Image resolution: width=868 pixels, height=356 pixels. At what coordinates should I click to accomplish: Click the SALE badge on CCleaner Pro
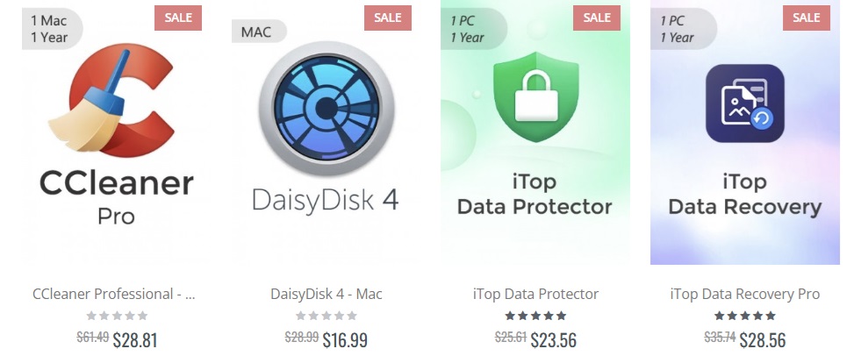177,18
